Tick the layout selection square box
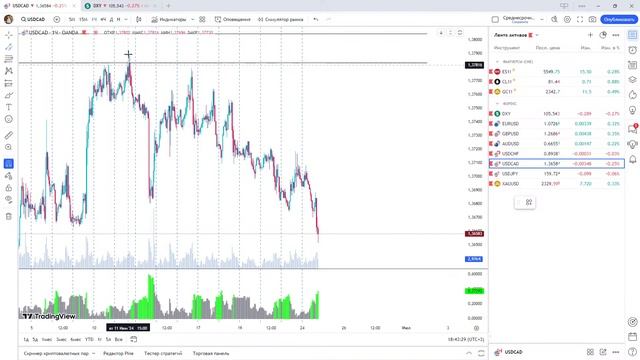 point(495,19)
